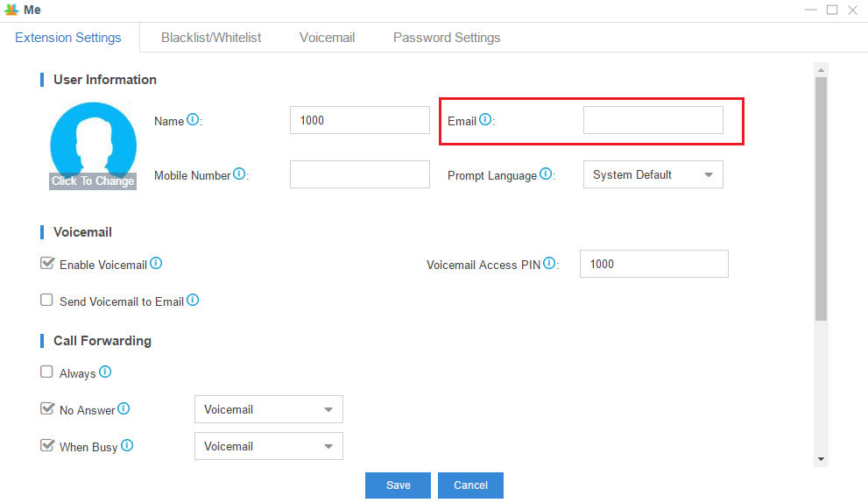Viewport: 868px width, 503px height.
Task: Click the Send Voicemail to Email info icon
Action: 193,300
